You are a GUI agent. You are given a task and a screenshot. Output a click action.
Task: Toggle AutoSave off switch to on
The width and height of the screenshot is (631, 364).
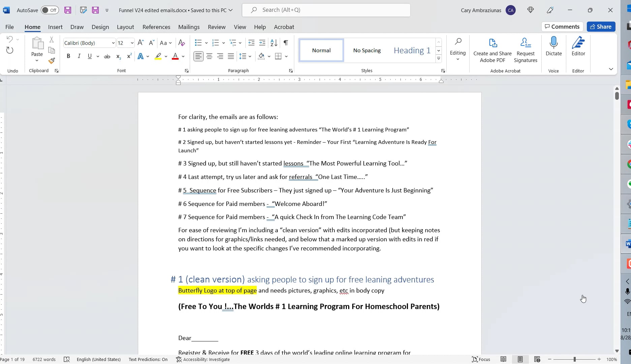pyautogui.click(x=49, y=10)
